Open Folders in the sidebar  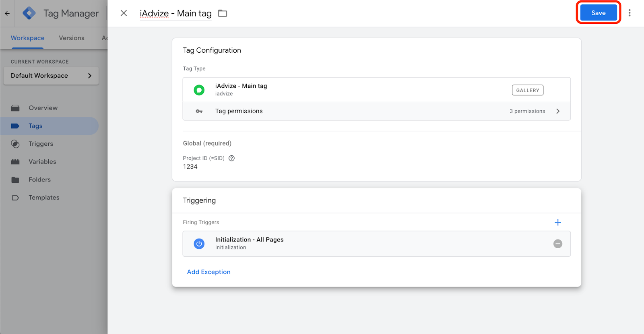tap(39, 179)
